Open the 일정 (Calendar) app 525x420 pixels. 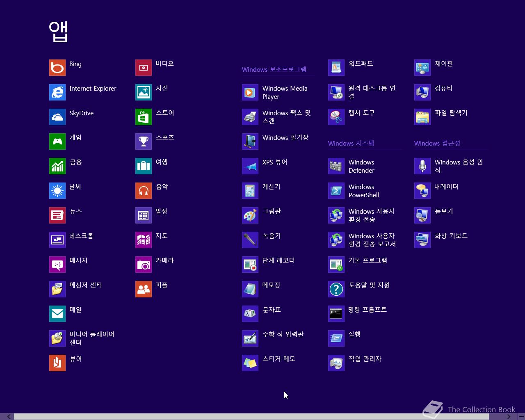tap(152, 215)
